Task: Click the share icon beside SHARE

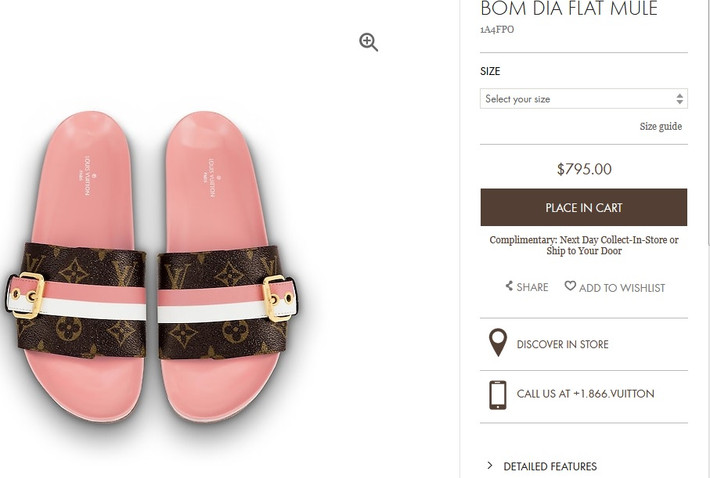Action: click(x=509, y=287)
